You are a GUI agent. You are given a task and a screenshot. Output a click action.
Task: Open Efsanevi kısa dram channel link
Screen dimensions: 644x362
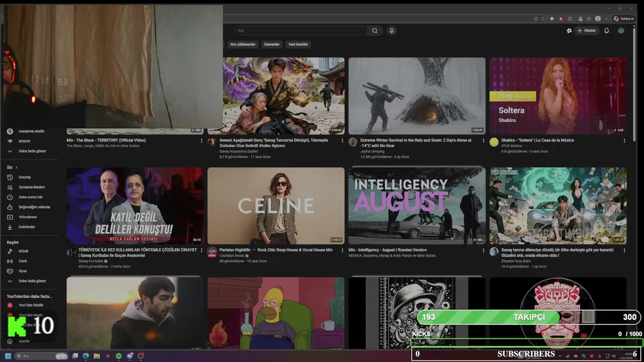516,261
